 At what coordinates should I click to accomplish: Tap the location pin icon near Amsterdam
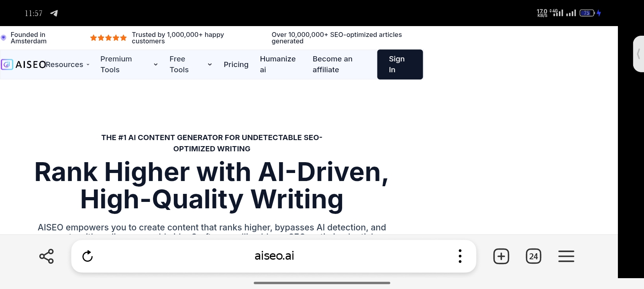coord(4,38)
